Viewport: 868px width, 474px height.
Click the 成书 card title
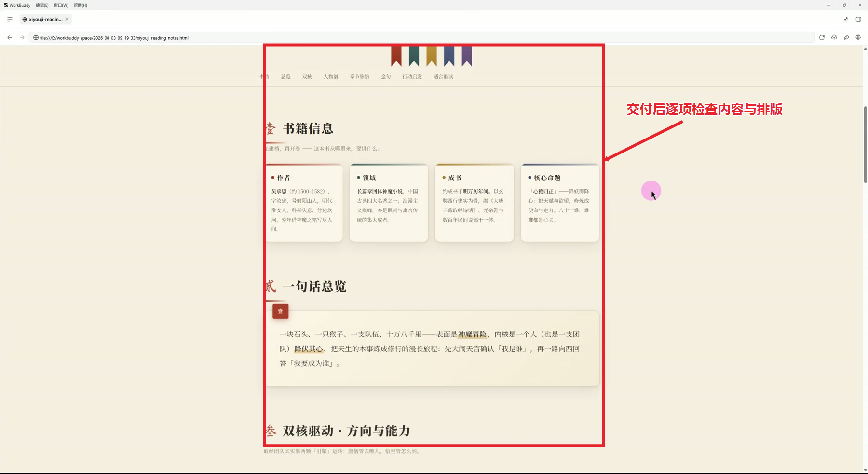pos(455,178)
